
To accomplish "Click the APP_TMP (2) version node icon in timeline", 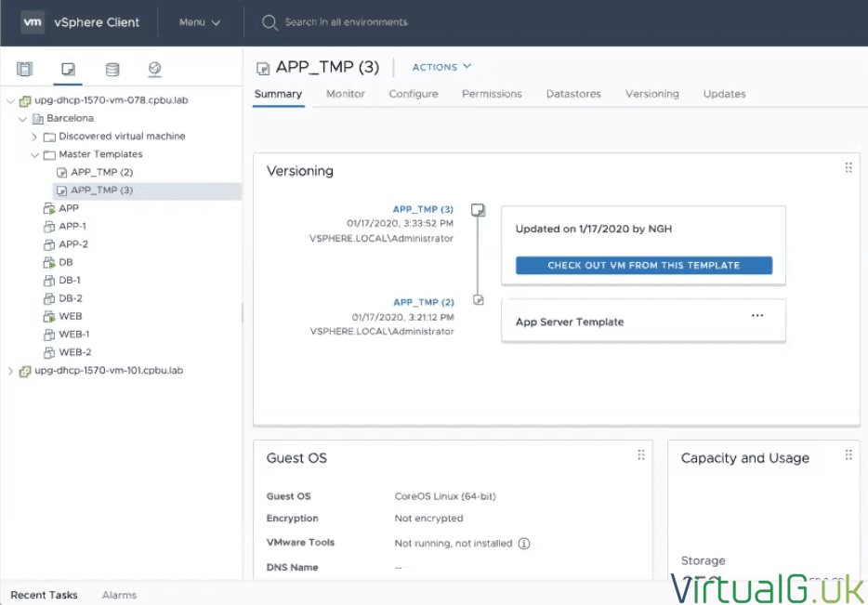I will (479, 300).
